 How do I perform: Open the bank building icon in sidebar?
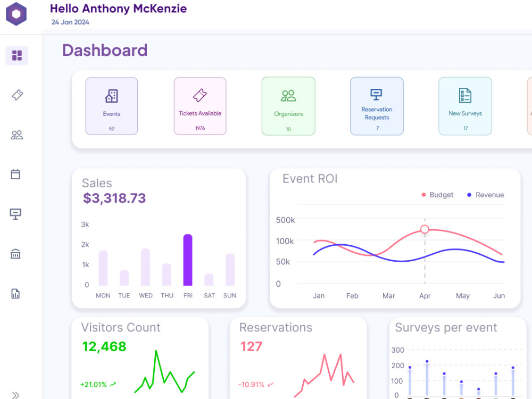coord(15,253)
